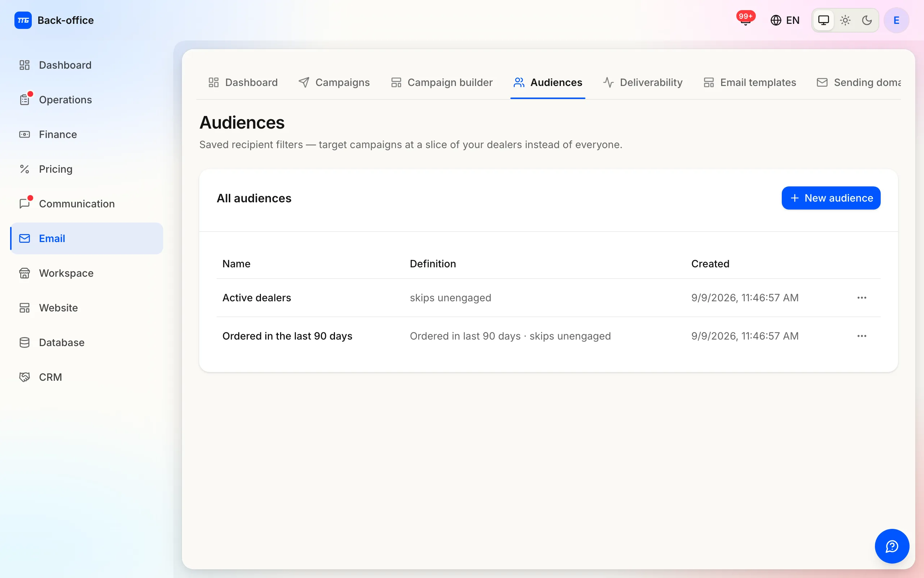
Task: Switch to dark theme moon icon
Action: [x=867, y=20]
